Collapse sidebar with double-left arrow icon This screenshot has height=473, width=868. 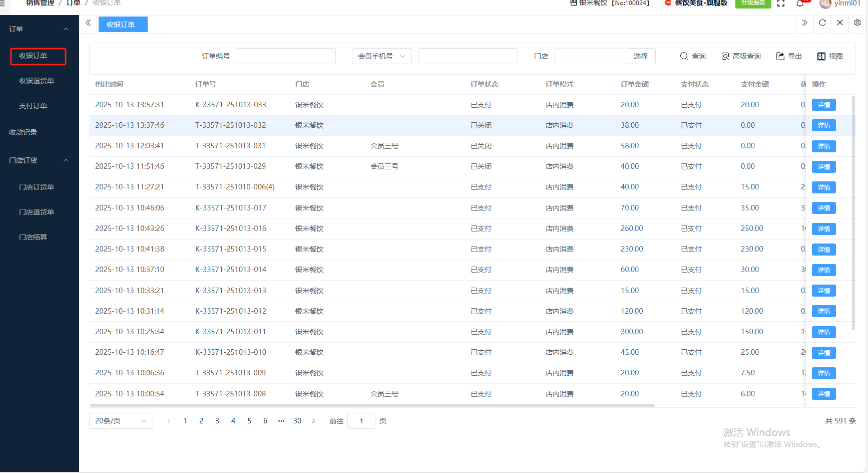click(x=88, y=23)
